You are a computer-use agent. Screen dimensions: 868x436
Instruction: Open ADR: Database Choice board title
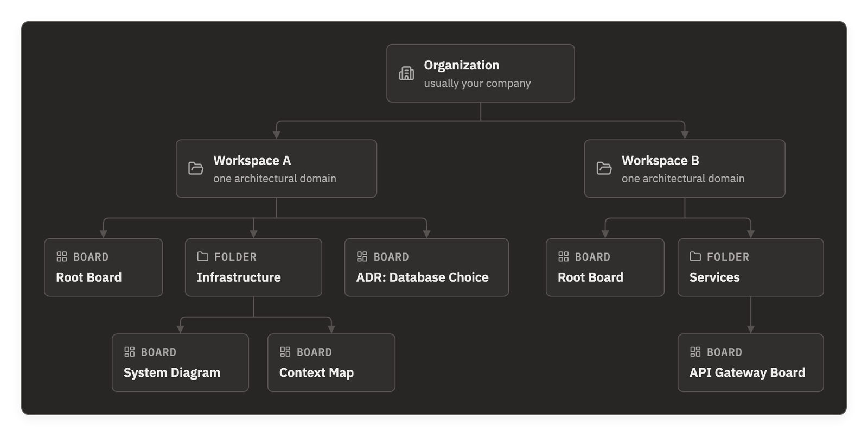(422, 277)
